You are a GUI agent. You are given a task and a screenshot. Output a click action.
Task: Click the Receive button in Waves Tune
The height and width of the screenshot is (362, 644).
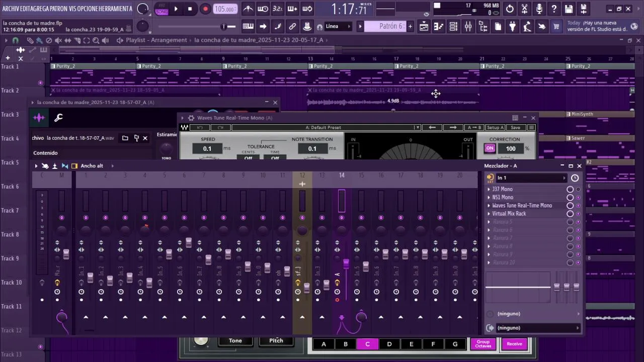pos(514,344)
